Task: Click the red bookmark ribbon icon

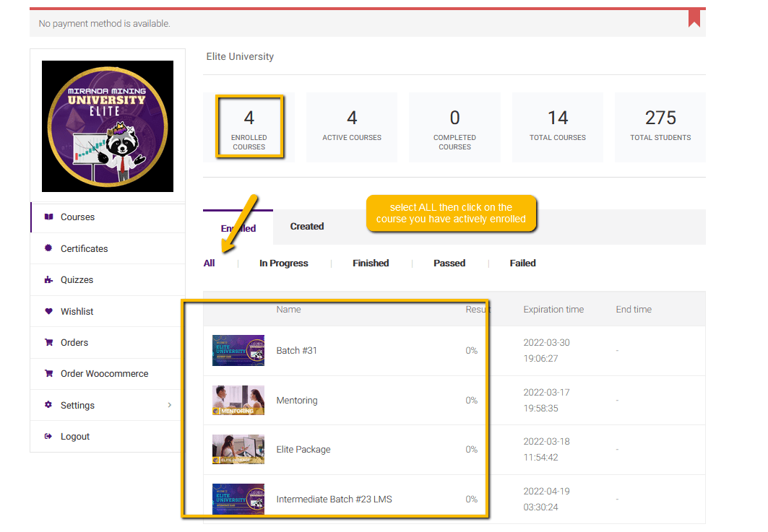Action: pos(694,17)
